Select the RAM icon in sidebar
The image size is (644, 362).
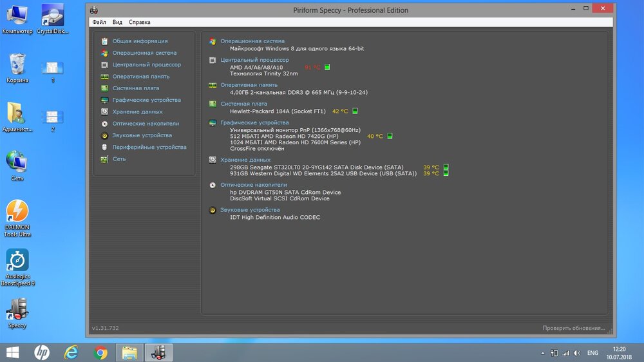pos(104,77)
